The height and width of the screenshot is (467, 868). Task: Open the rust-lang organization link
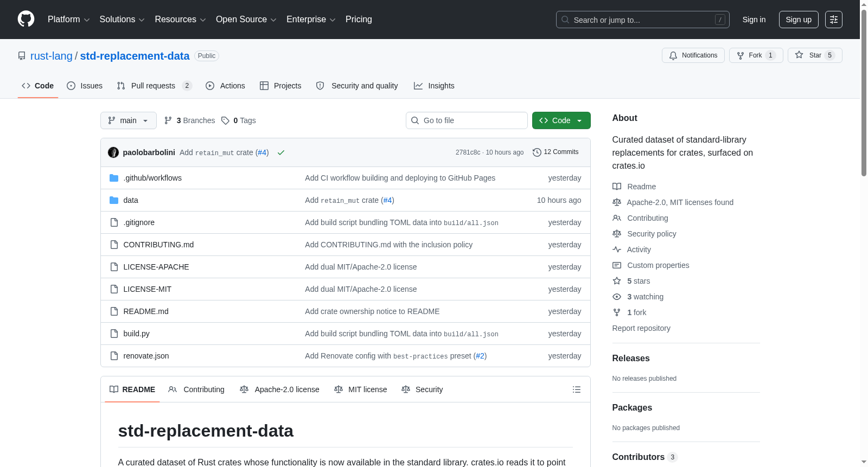52,56
